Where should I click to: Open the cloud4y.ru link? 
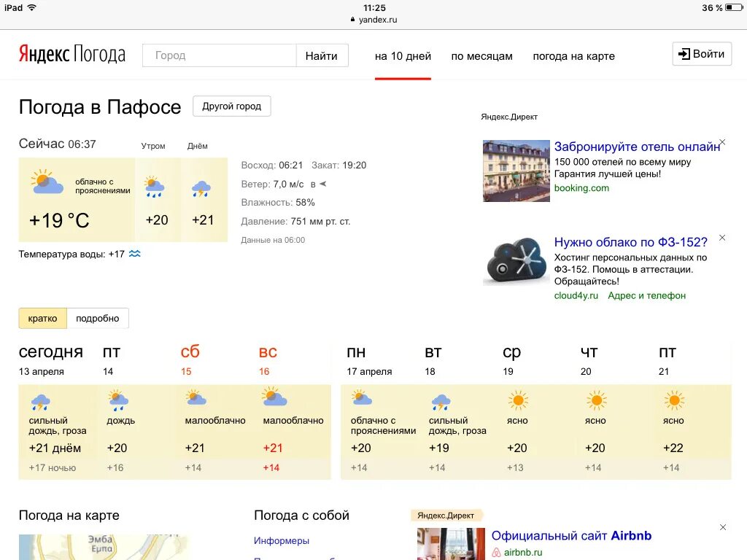coord(576,296)
